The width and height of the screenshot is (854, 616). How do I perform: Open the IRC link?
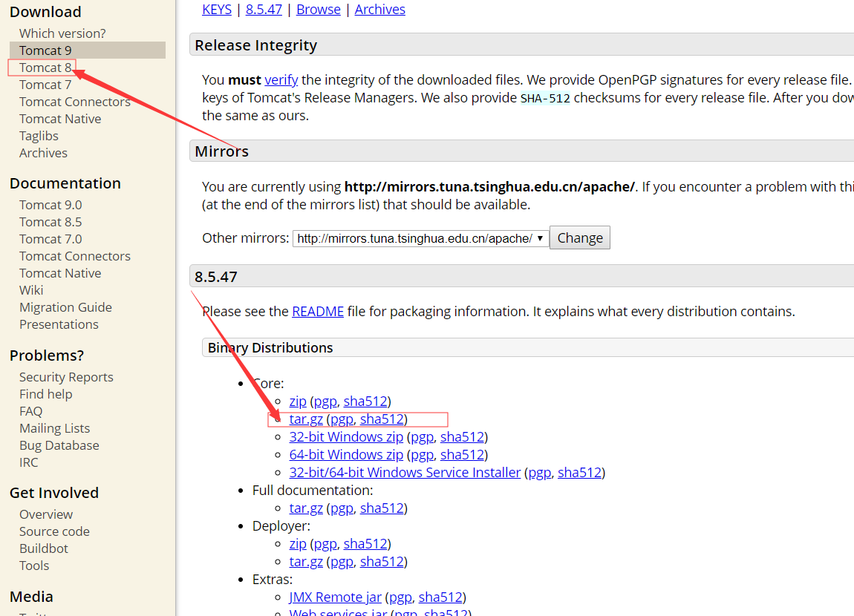pos(28,462)
